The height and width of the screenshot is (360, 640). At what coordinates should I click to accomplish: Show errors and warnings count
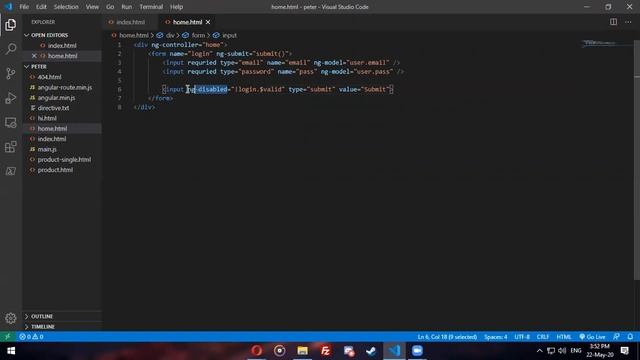click(31, 337)
